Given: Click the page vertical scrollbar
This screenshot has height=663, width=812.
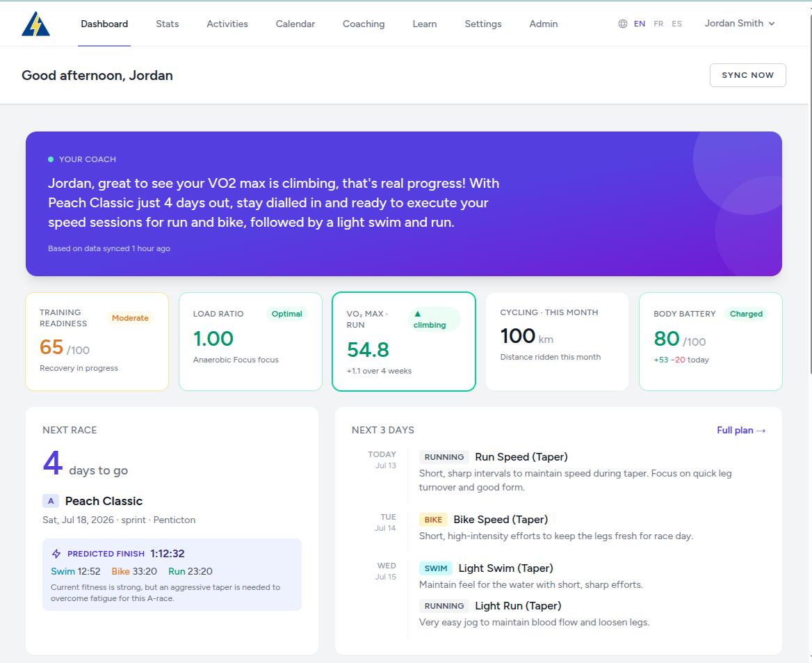Looking at the screenshot, I should click(809, 192).
